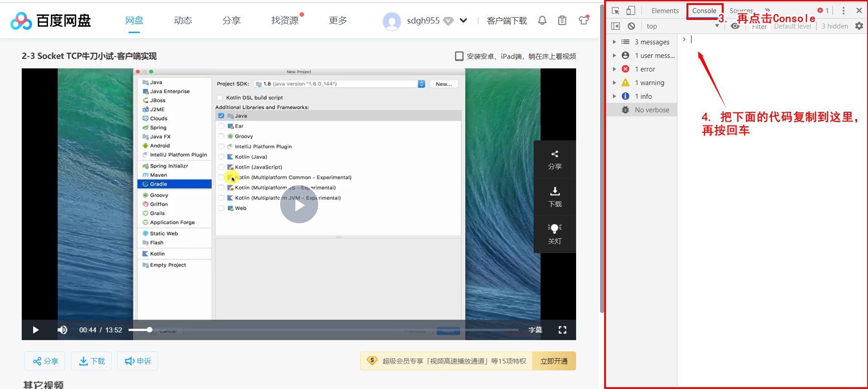Click the yellow warning triangle icon
Viewport: 868px width, 389px height.
pos(625,82)
